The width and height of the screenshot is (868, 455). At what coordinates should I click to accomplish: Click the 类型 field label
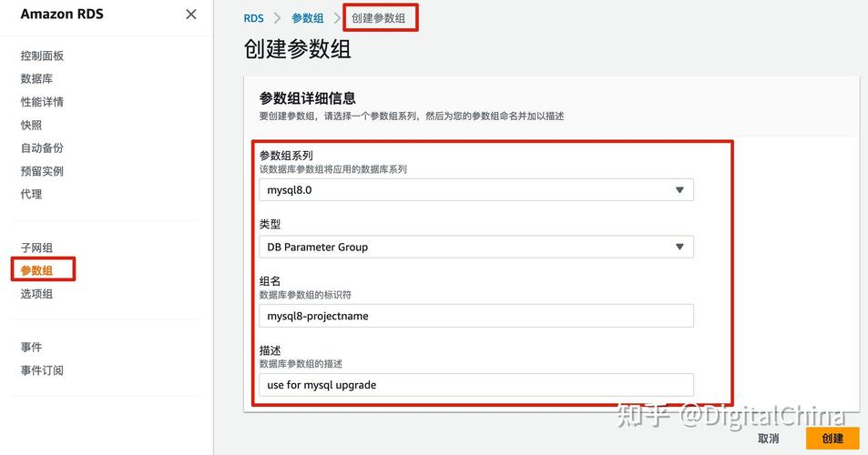click(271, 225)
